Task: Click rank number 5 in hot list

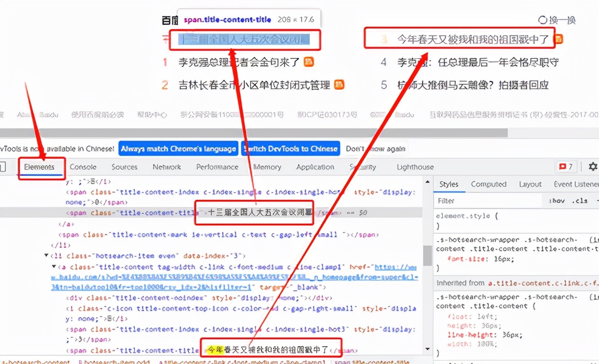Action: [x=383, y=85]
